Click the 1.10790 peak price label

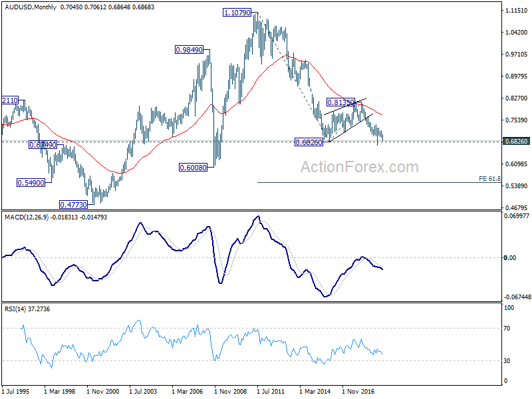pyautogui.click(x=237, y=13)
